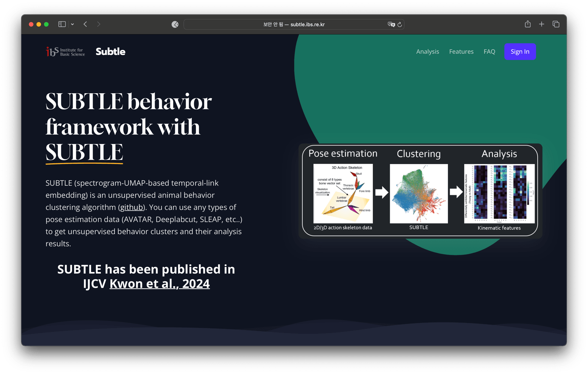Open the translate page icon

(x=391, y=24)
